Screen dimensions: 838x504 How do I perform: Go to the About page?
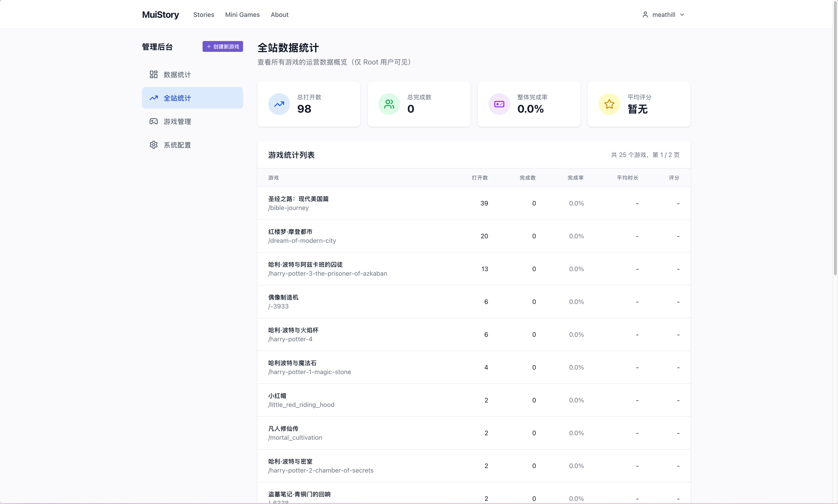[x=279, y=15]
